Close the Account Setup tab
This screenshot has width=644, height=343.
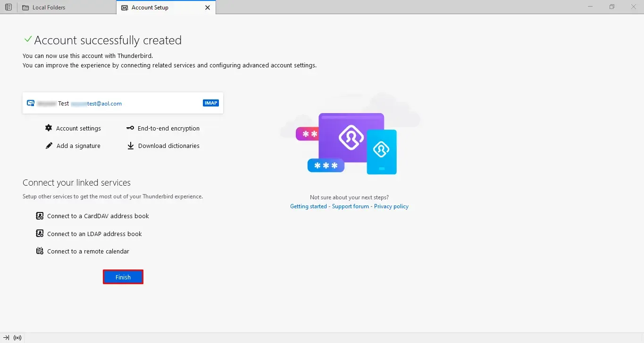(x=208, y=8)
